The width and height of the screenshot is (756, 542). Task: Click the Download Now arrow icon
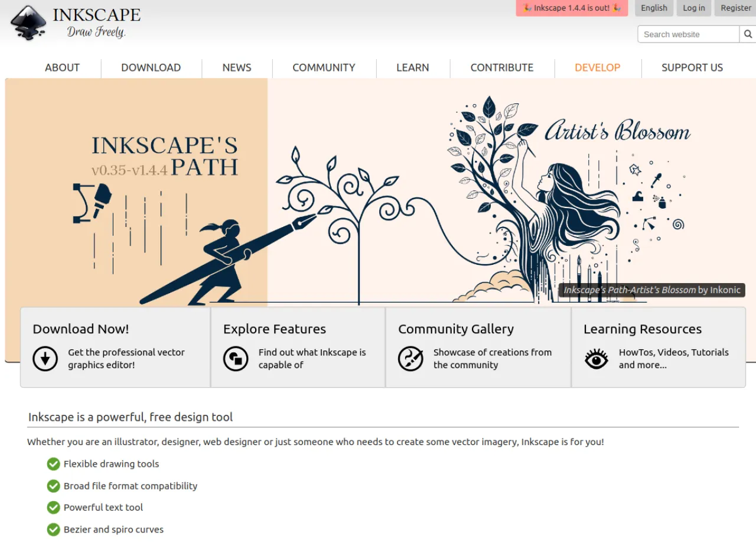[45, 359]
